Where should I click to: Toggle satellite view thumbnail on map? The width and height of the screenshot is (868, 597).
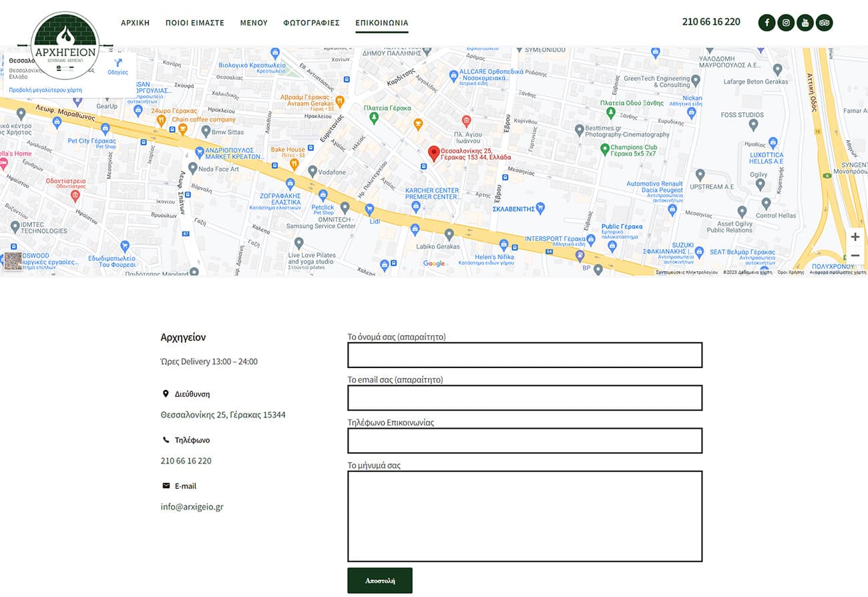point(13,260)
